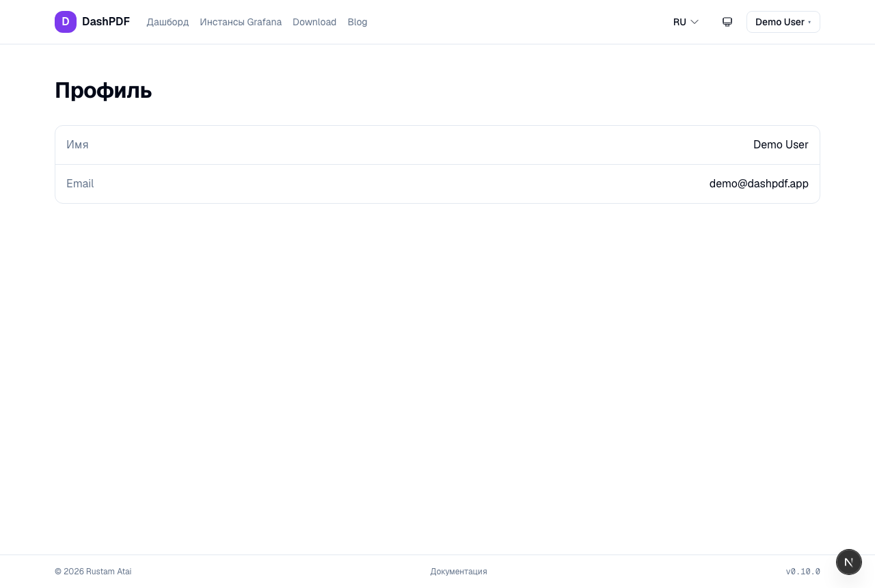Open the theme switcher monitor icon
The width and height of the screenshot is (875, 588).
point(727,22)
